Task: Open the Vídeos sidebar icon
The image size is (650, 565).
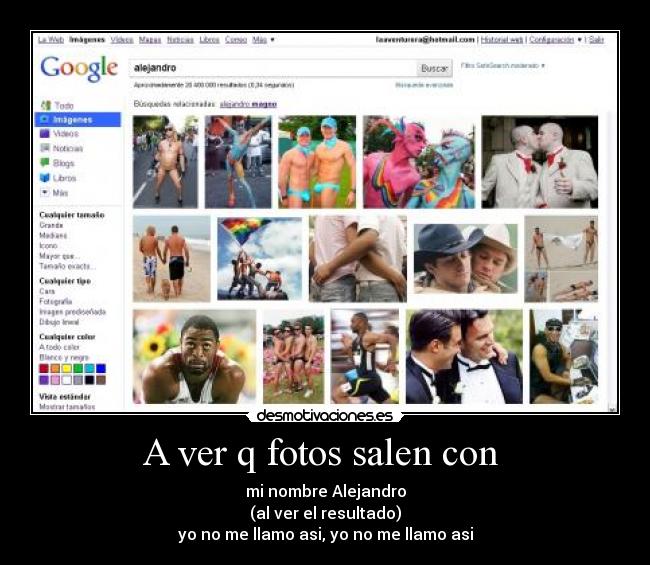Action: click(x=44, y=133)
